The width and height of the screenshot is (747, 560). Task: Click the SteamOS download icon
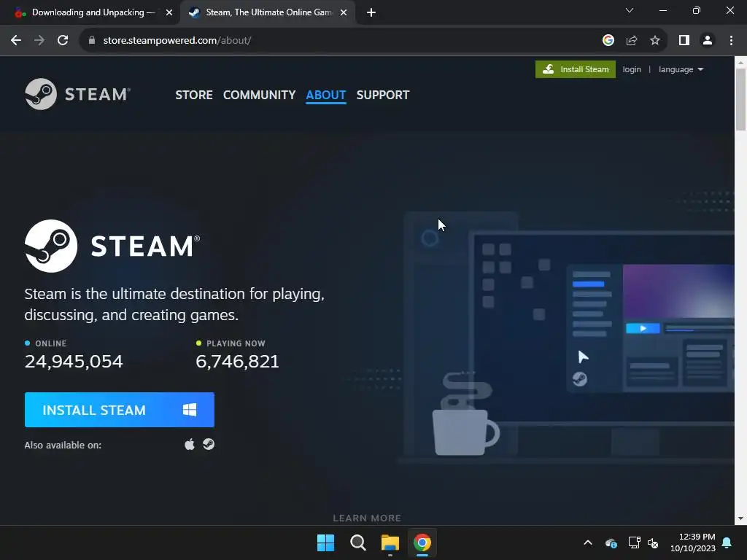(x=209, y=444)
